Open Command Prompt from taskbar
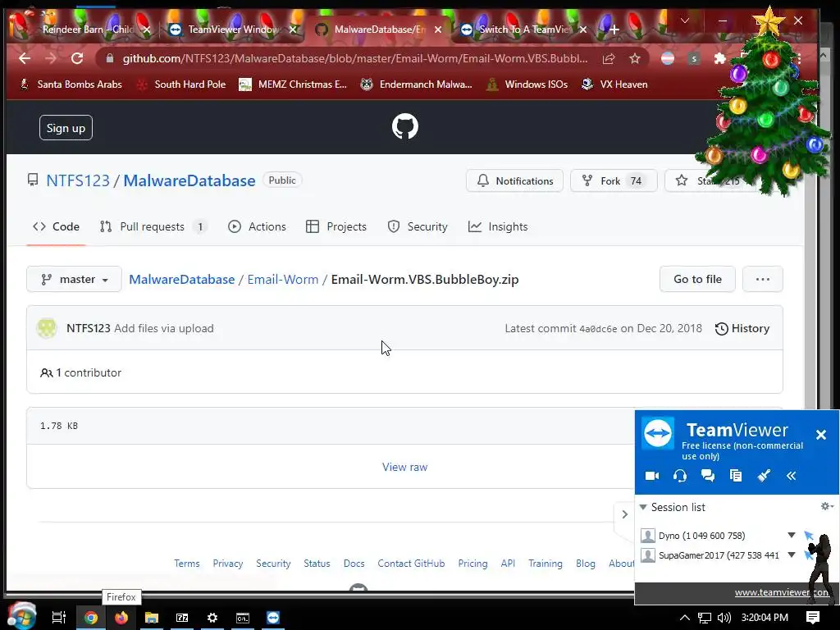840x630 pixels. click(243, 618)
